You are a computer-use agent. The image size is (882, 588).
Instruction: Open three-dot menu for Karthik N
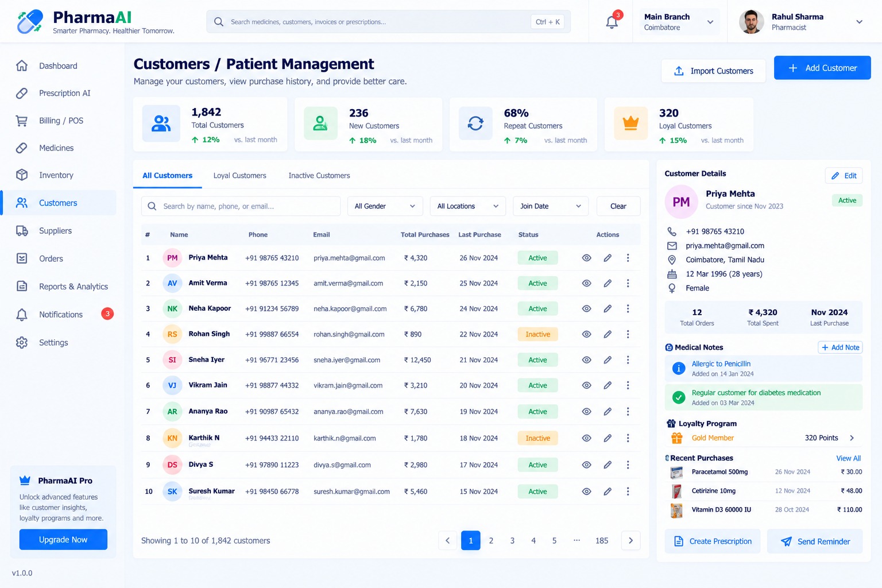[628, 438]
